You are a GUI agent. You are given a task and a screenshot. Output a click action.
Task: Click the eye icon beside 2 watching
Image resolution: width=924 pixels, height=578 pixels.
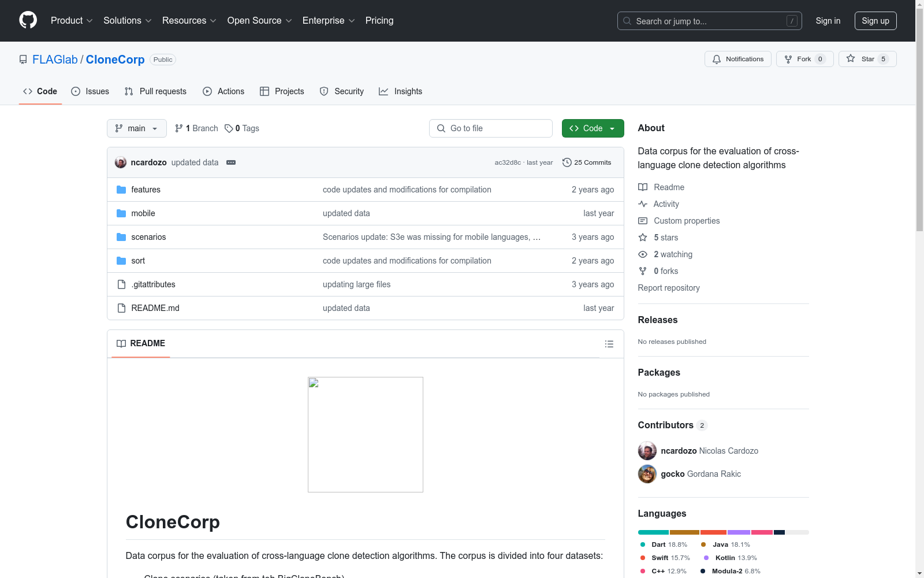point(643,254)
